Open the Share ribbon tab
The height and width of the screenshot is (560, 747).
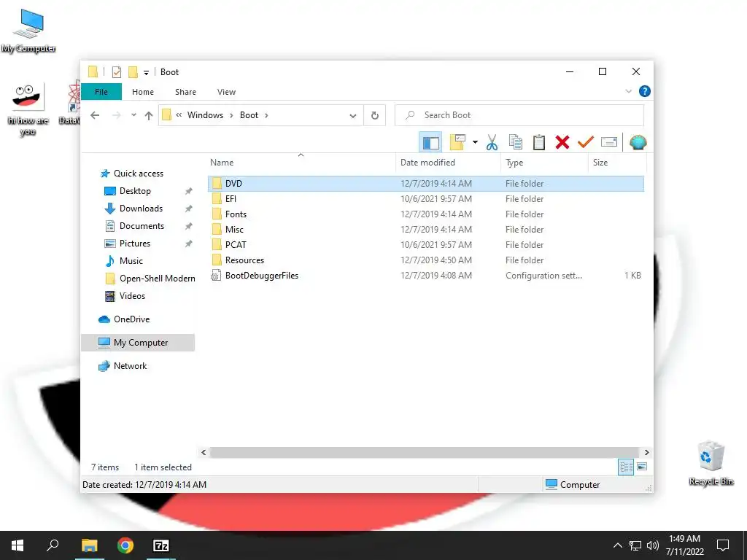click(x=185, y=92)
